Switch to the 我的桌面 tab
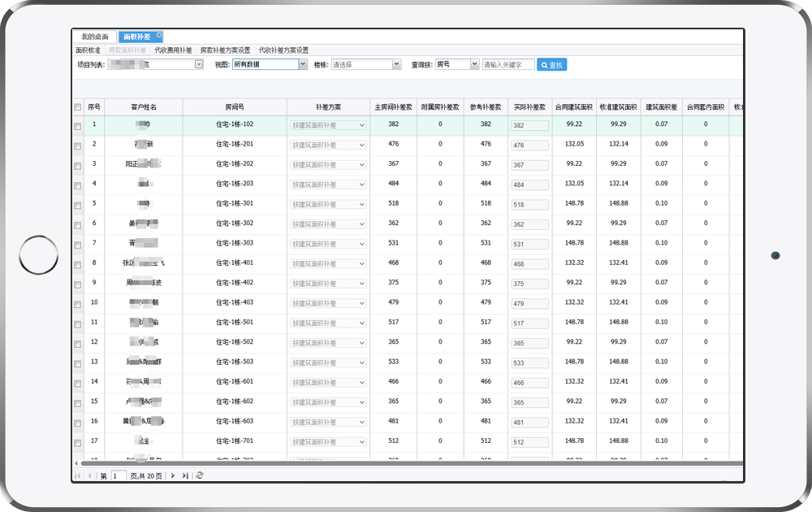812x512 pixels. pyautogui.click(x=95, y=37)
